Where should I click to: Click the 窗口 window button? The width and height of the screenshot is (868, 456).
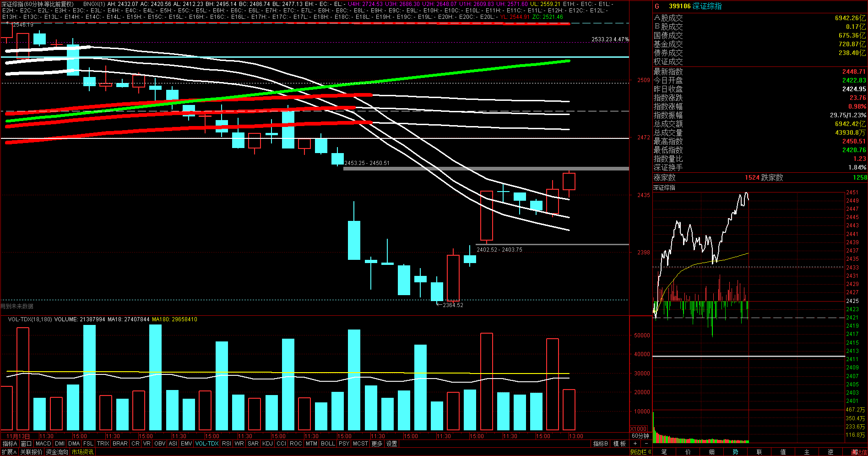coord(27,444)
